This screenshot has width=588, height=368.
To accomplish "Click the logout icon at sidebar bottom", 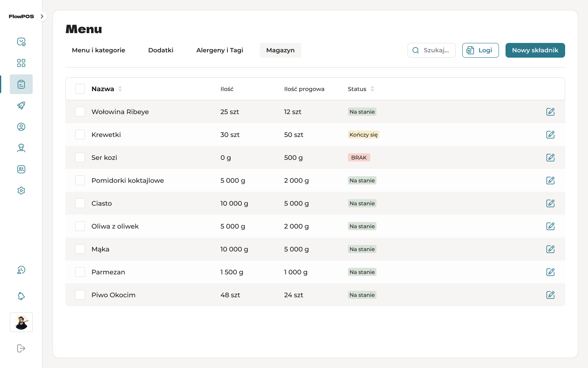I will point(21,348).
